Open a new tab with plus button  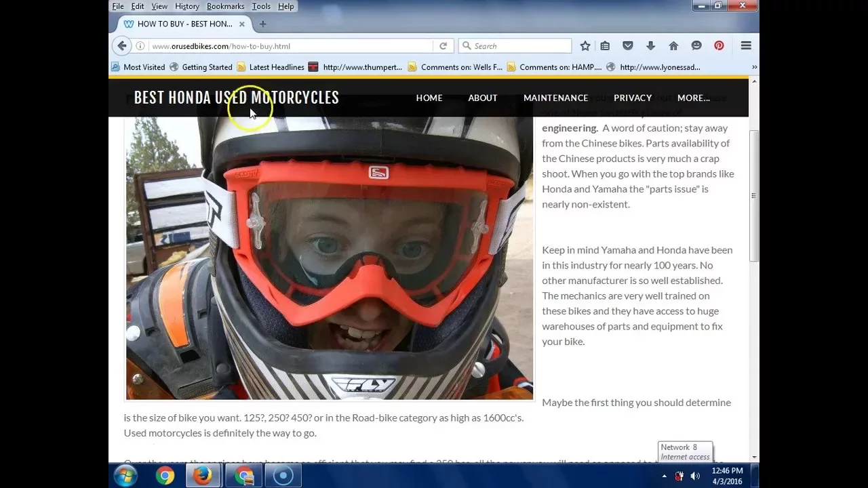coord(262,24)
